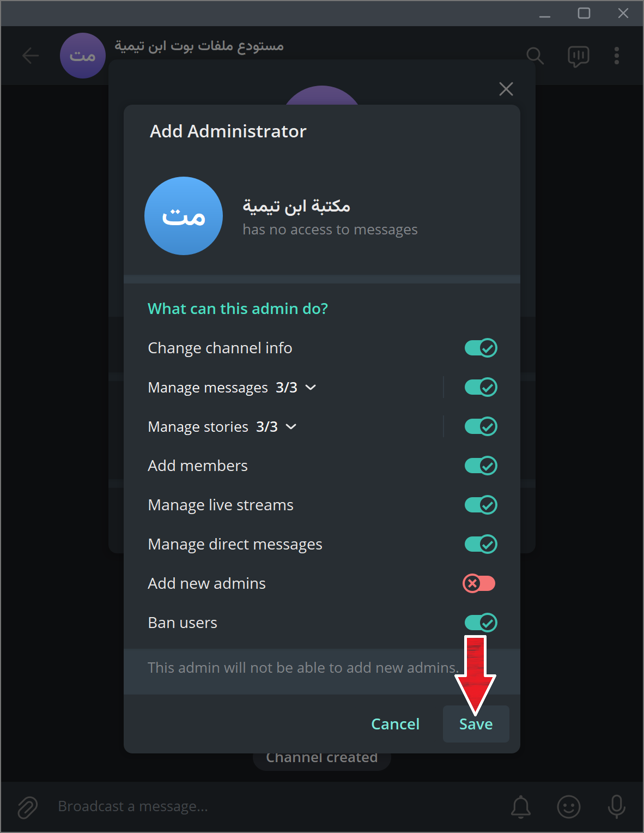
Task: Open the emoji picker
Action: [x=568, y=807]
